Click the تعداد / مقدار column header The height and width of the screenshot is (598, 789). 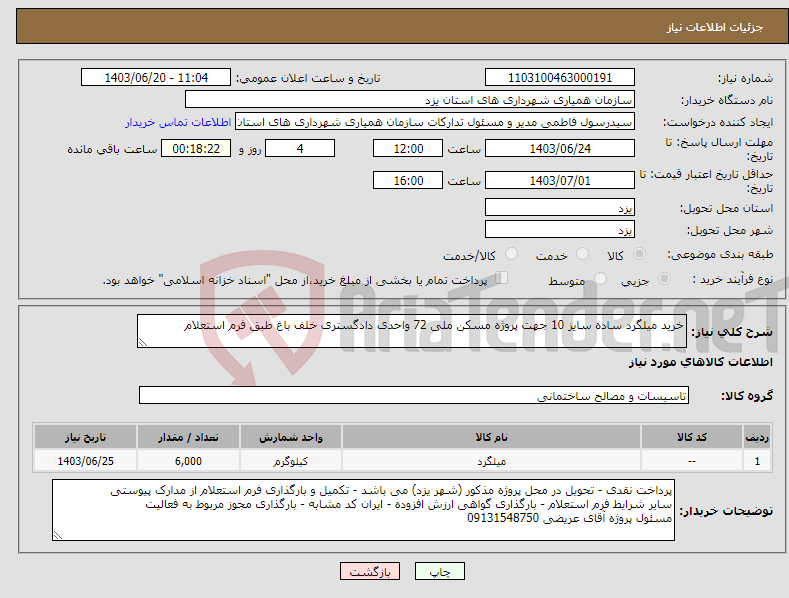pos(188,437)
